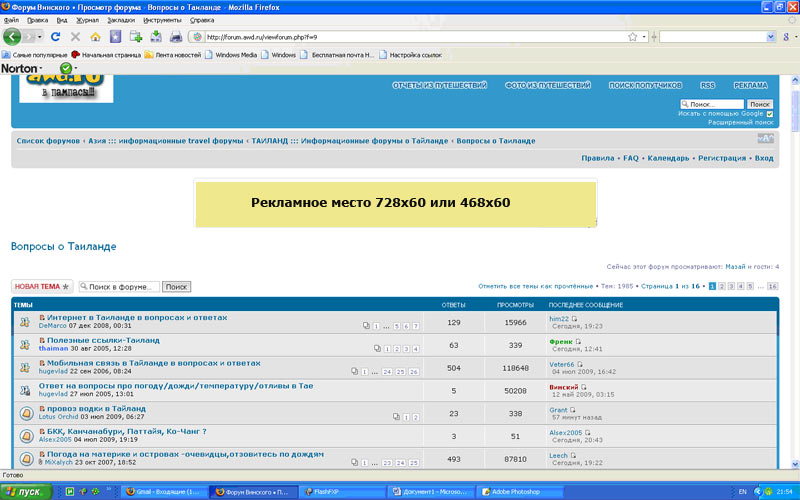The image size is (800, 500).
Task: Click topic status icon for 'провоз водки в Тайланд'
Action: [26, 413]
